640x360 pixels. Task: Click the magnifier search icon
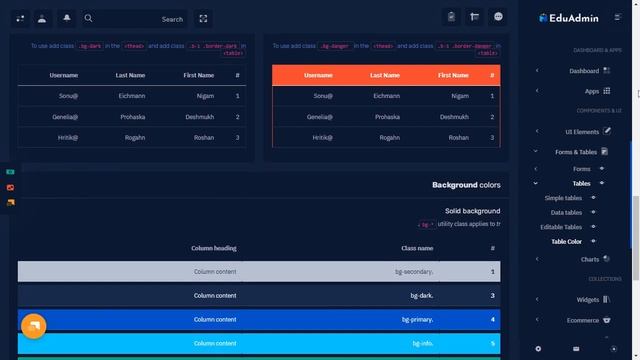click(x=88, y=18)
